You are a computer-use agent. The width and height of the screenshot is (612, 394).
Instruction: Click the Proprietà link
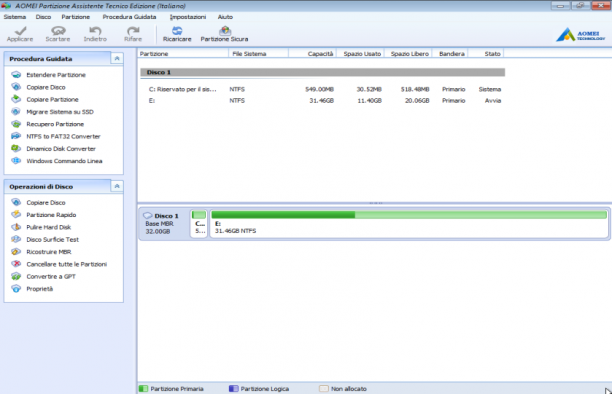[x=39, y=289]
